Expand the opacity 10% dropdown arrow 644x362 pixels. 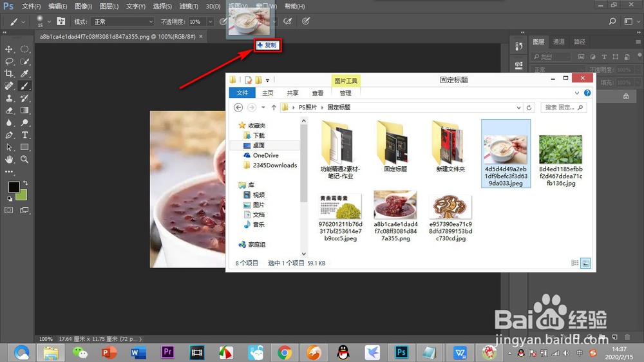[x=211, y=21]
